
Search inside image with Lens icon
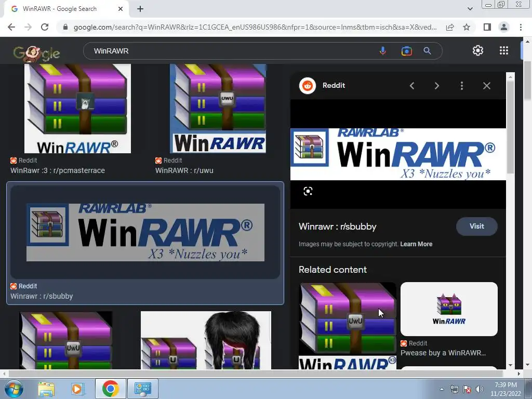coord(308,191)
